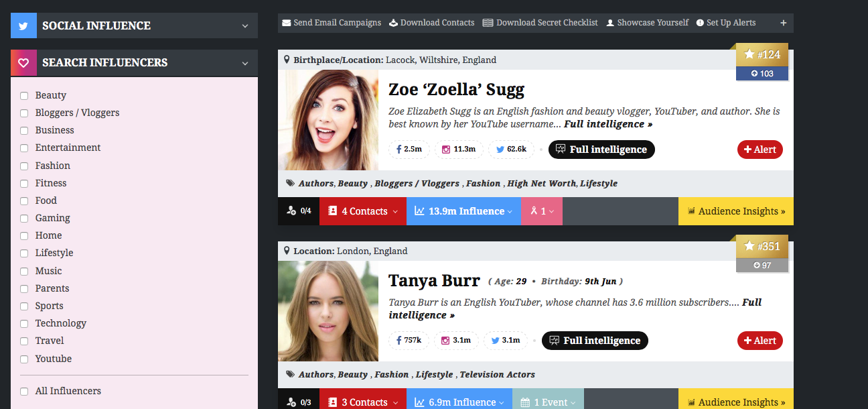Click Tanya Burr's Twitter 3.1m badge
The width and height of the screenshot is (868, 409).
click(x=506, y=340)
